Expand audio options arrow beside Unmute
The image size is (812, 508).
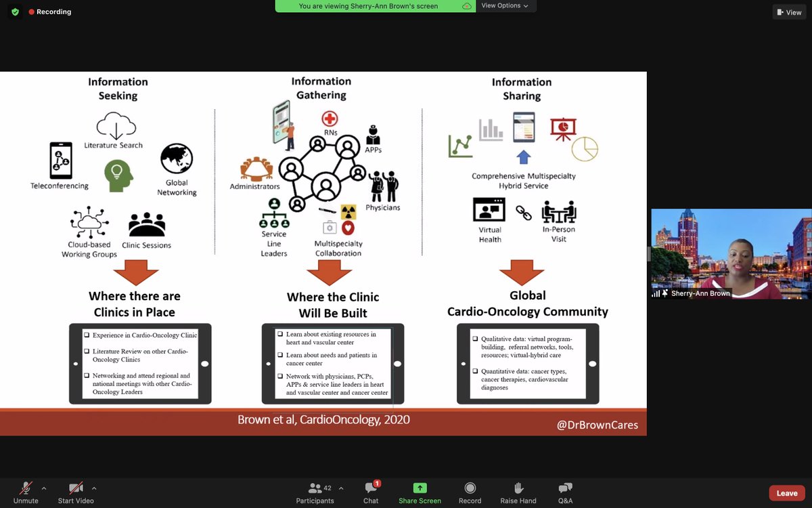(x=44, y=488)
